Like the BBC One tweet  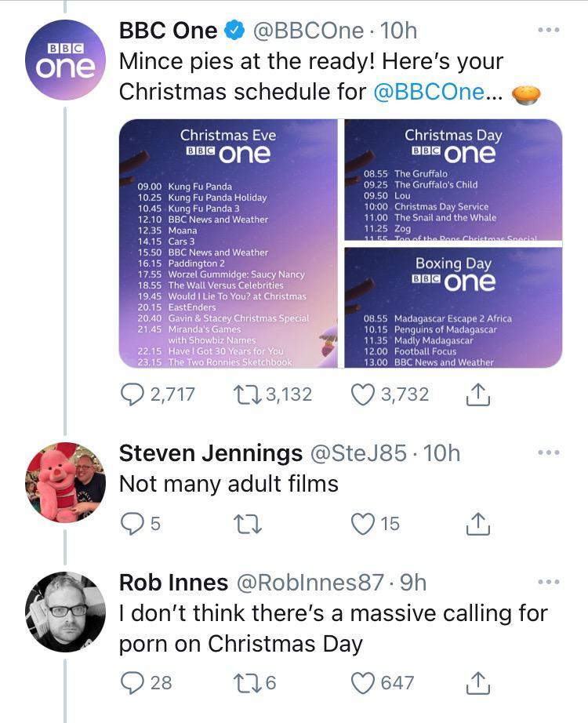pyautogui.click(x=363, y=394)
